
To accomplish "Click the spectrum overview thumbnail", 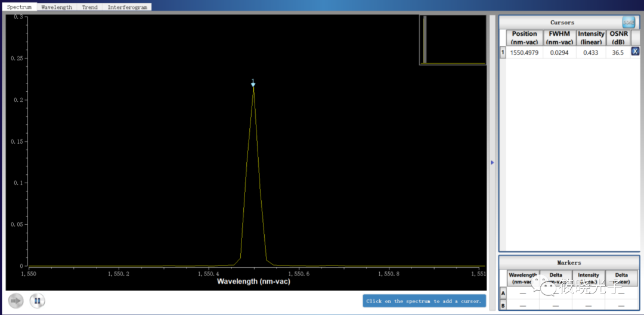I will (453, 39).
